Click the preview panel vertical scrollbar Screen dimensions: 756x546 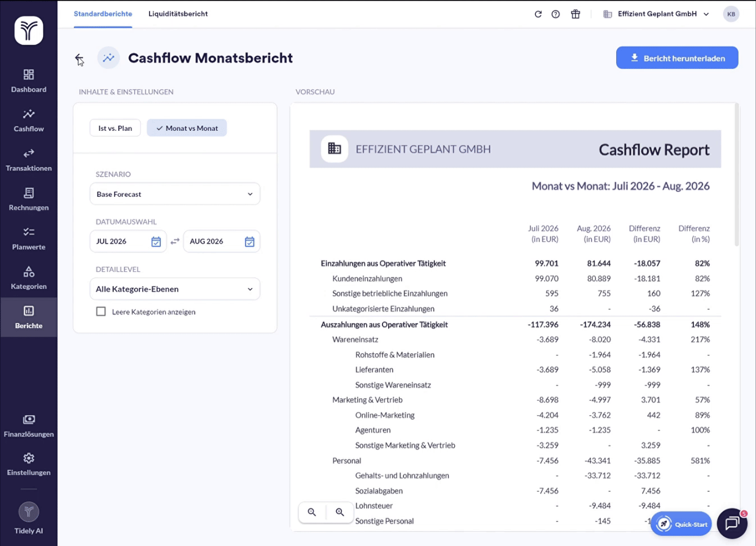[x=736, y=175]
